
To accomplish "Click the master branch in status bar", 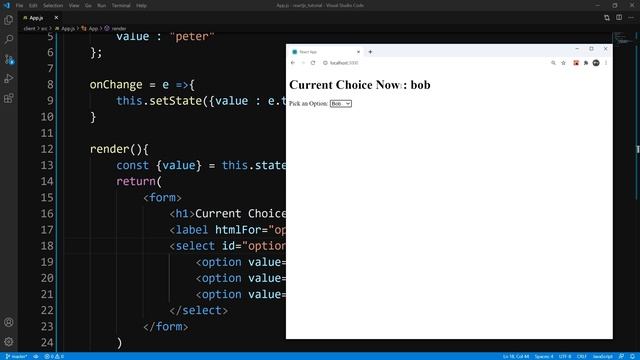I will (x=16, y=356).
